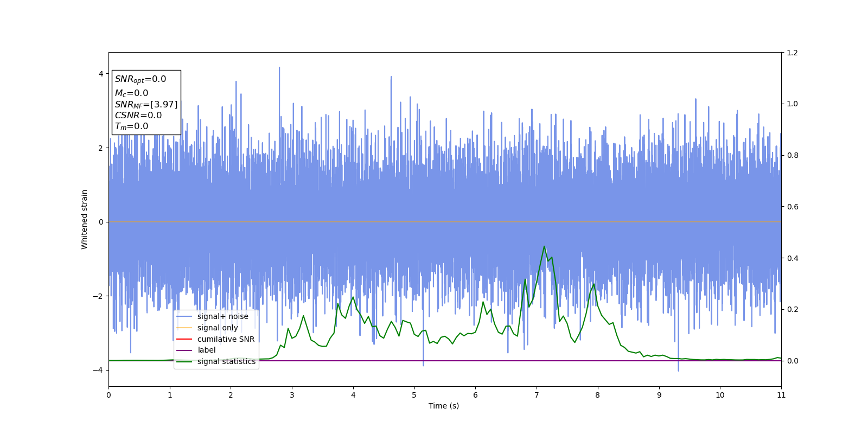Click left-axis tick label 4
This screenshot has width=868, height=434.
tap(101, 74)
